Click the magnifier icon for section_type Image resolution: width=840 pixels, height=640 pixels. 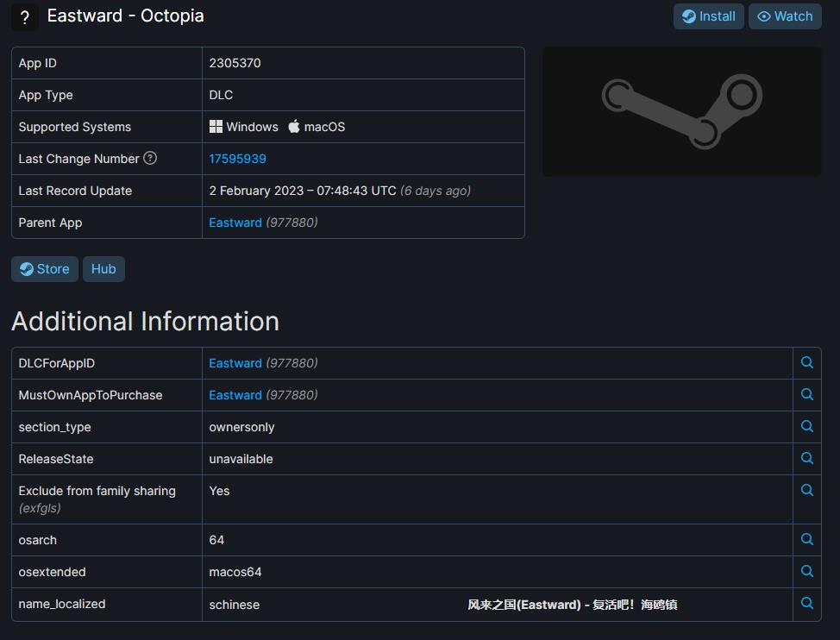click(x=807, y=427)
